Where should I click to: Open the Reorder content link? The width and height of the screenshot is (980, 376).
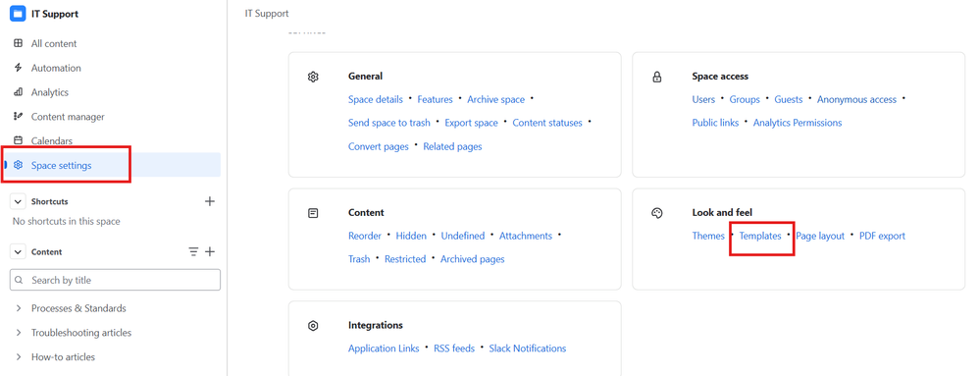tap(364, 236)
